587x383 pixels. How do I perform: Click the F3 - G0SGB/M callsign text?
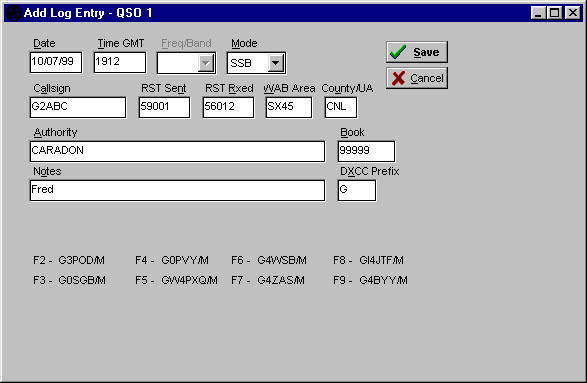(x=69, y=280)
